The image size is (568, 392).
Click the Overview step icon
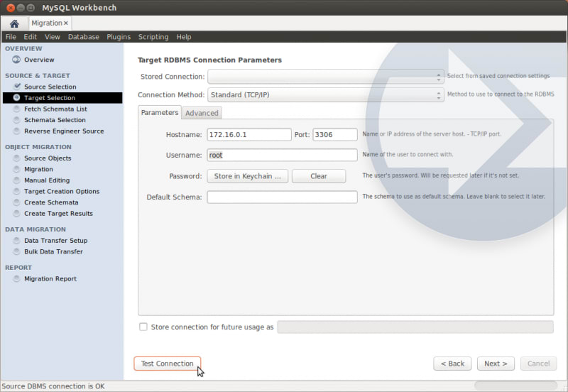click(x=16, y=60)
